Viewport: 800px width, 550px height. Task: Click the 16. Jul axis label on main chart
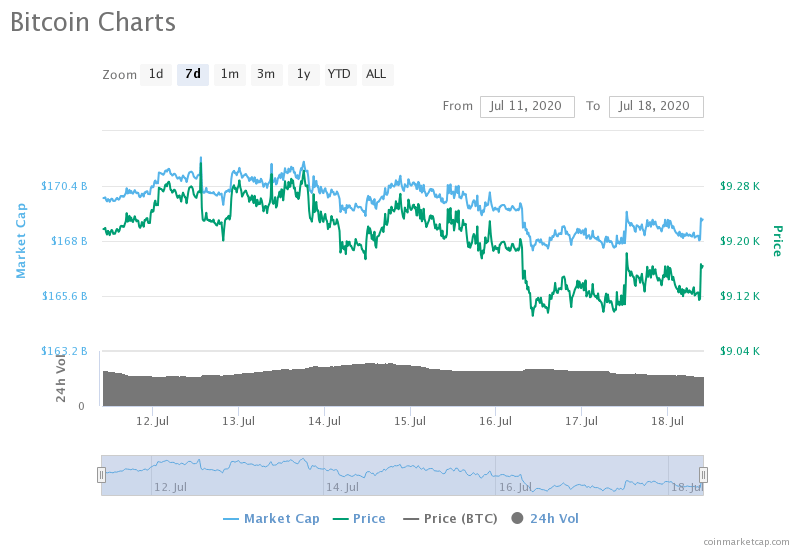click(495, 421)
